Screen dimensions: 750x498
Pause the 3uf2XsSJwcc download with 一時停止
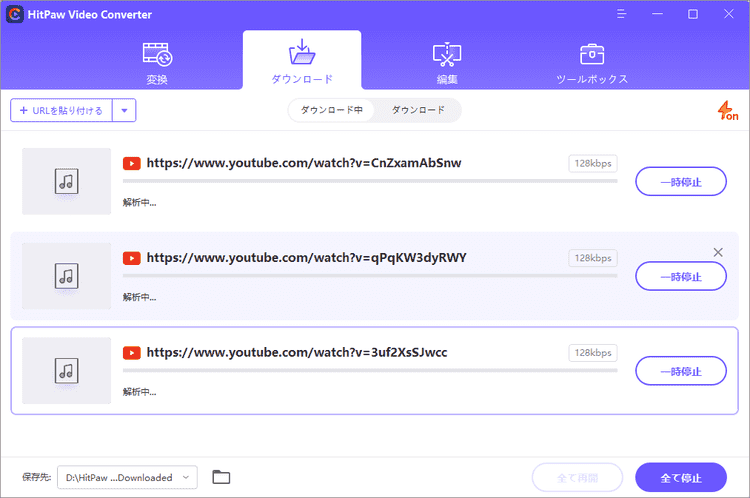pyautogui.click(x=681, y=371)
